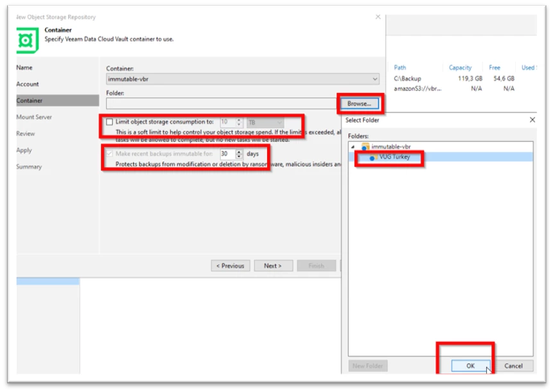Click the immutability days value field
This screenshot has width=553, height=392.
click(x=227, y=153)
